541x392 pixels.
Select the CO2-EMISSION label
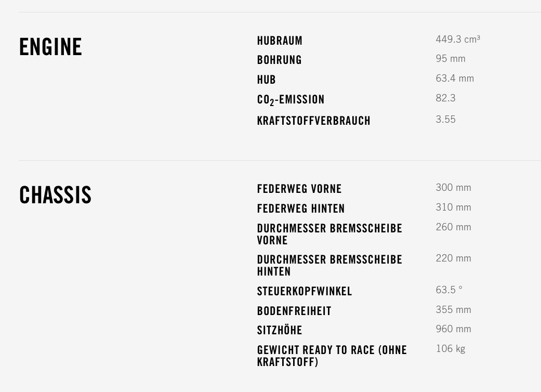[x=291, y=100]
